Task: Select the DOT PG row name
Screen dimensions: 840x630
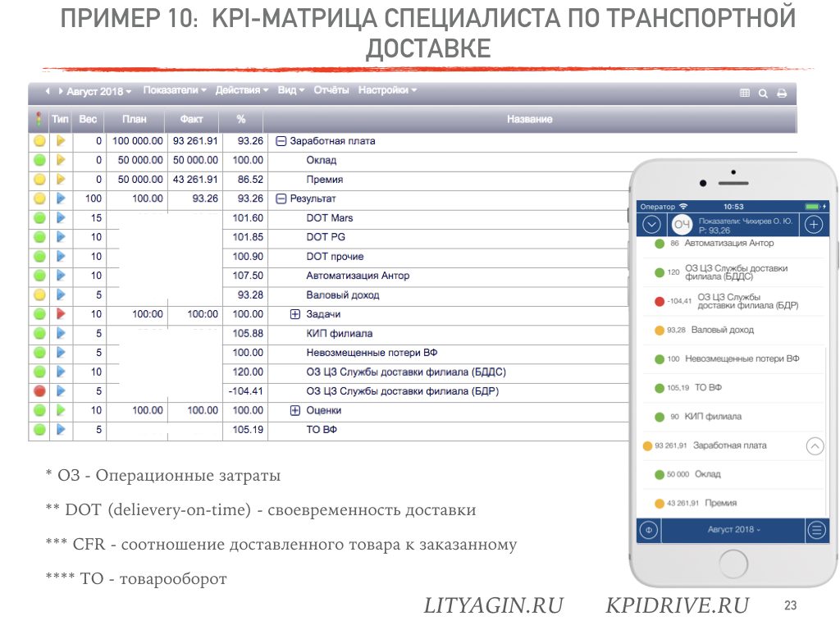Action: [x=326, y=237]
